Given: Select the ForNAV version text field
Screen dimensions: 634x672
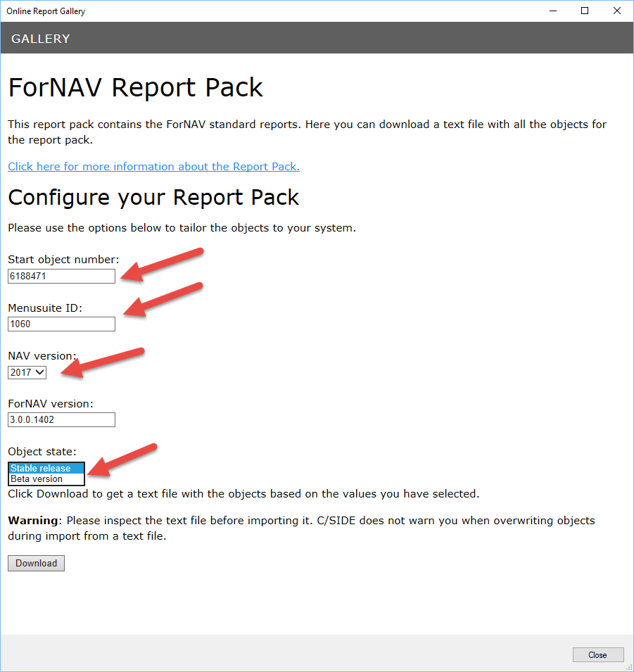Looking at the screenshot, I should 61,420.
